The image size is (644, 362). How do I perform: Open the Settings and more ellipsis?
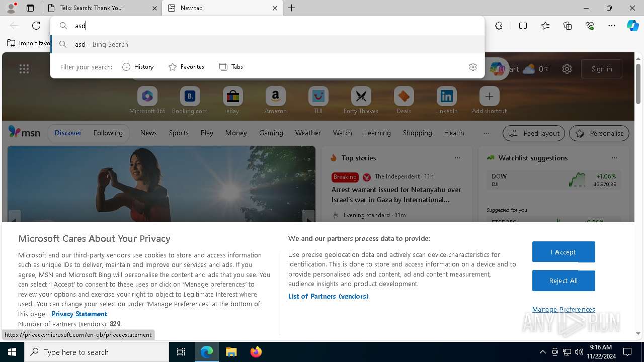click(x=612, y=26)
